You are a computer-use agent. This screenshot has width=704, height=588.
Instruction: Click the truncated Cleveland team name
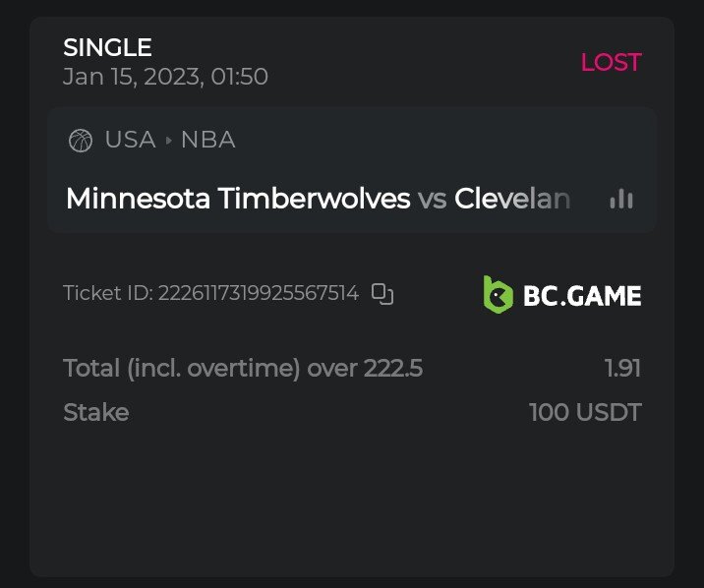pyautogui.click(x=512, y=199)
